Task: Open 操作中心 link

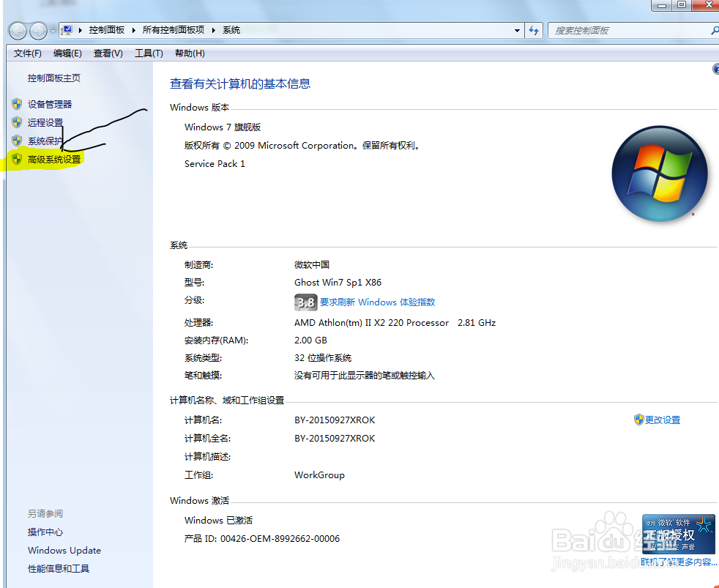Action: click(45, 532)
